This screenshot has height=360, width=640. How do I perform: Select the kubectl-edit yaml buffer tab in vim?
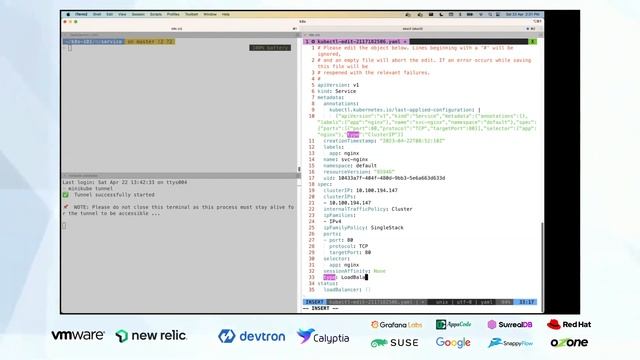(x=356, y=42)
